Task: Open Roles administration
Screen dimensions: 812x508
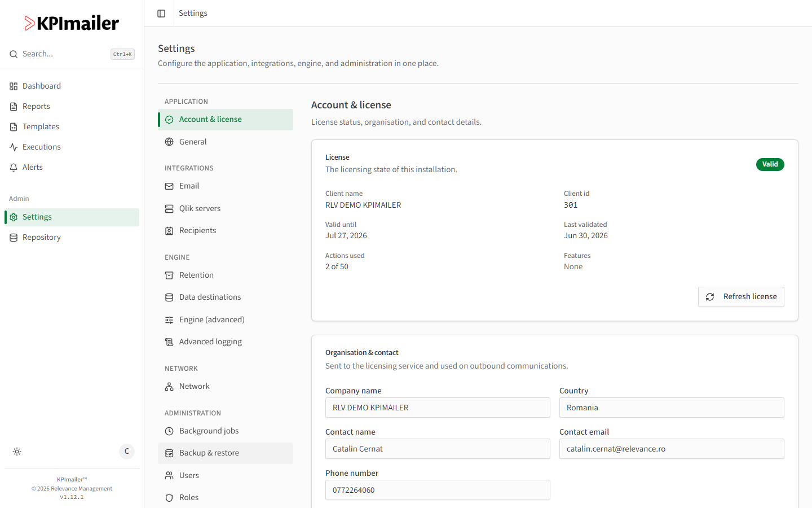Action: coord(226,498)
